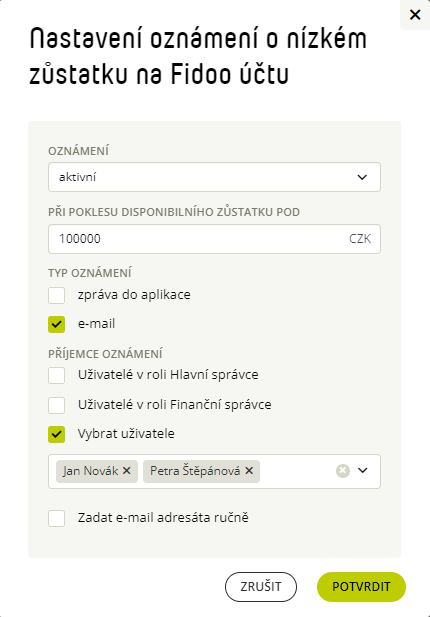This screenshot has width=430, height=617.
Task: Close the dialog with the X icon
Action: coord(415,15)
